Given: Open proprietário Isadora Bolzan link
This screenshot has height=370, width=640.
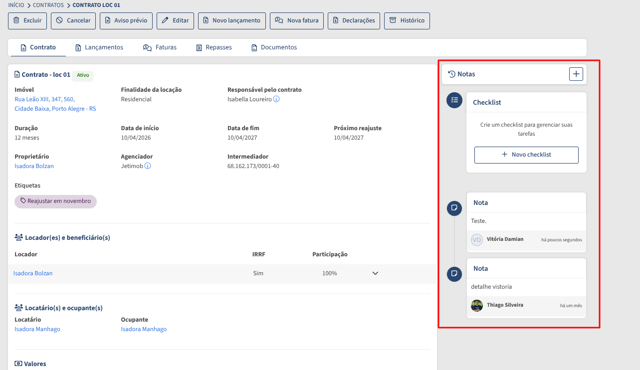Looking at the screenshot, I should 34,166.
